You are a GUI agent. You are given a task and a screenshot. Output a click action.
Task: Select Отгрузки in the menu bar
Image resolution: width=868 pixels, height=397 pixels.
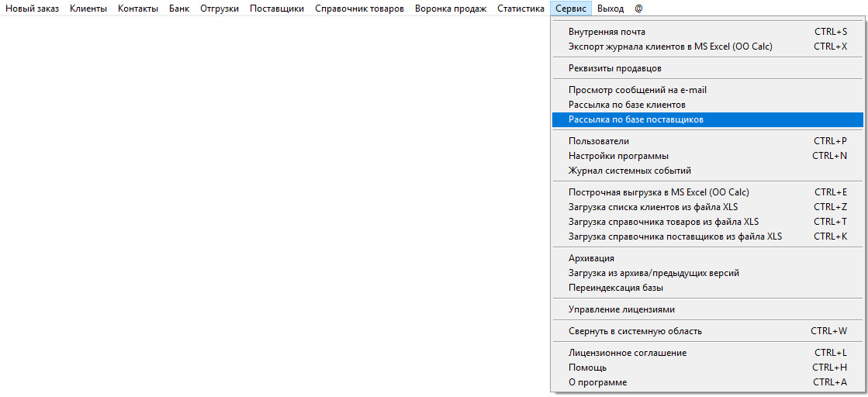(220, 9)
